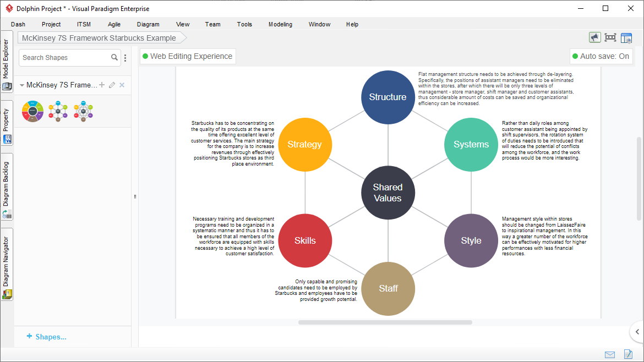
Task: Select the purple Style circle
Action: tap(471, 240)
